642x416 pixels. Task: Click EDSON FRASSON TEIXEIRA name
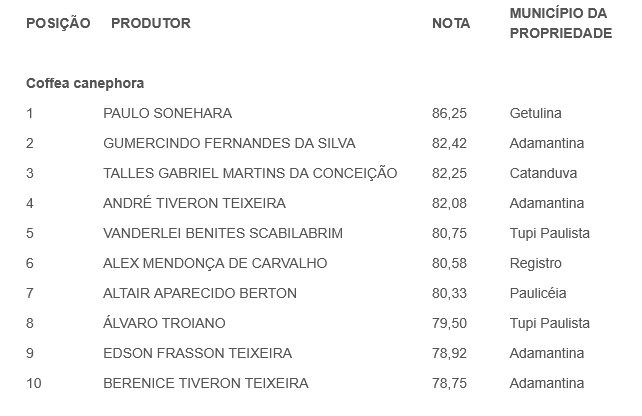coord(197,353)
